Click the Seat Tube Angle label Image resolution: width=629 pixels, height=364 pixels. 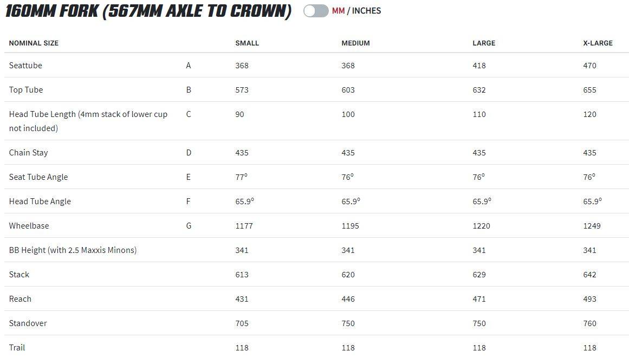[38, 177]
